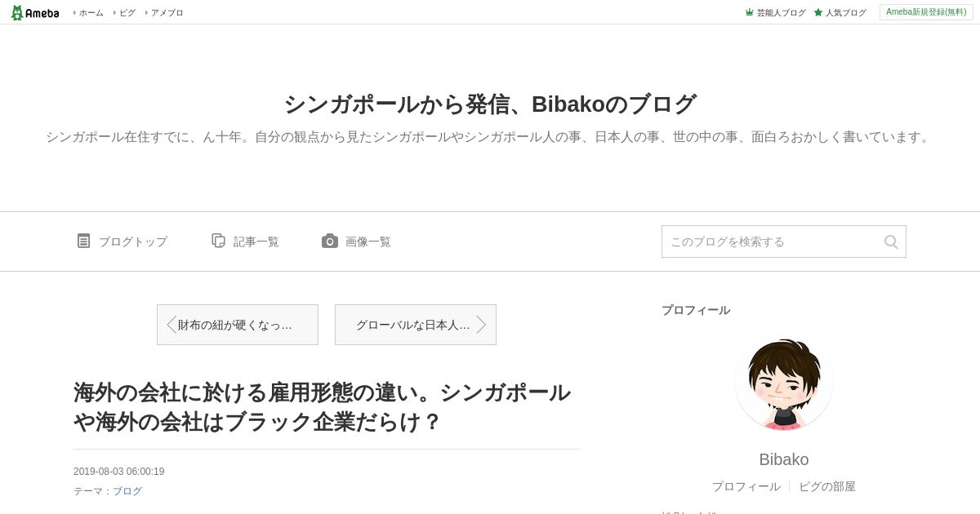
Task: Click the ブログ theme link
Action: 127,491
